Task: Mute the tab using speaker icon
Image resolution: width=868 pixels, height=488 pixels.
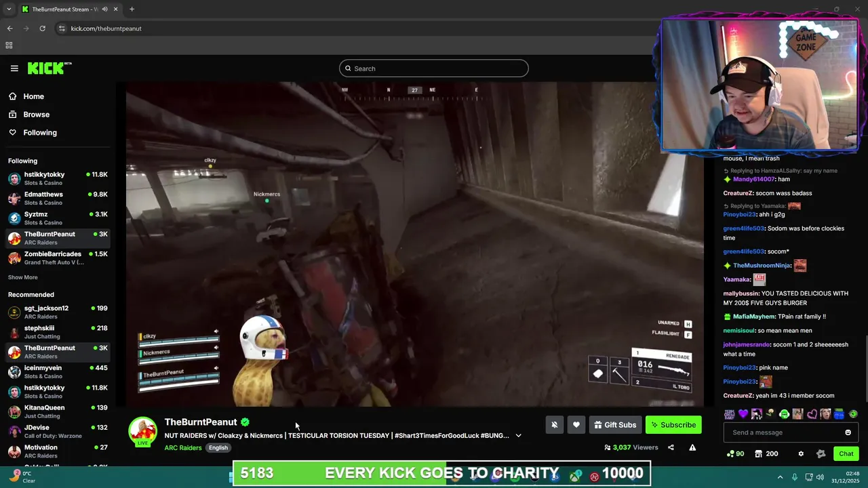Action: 104,9
